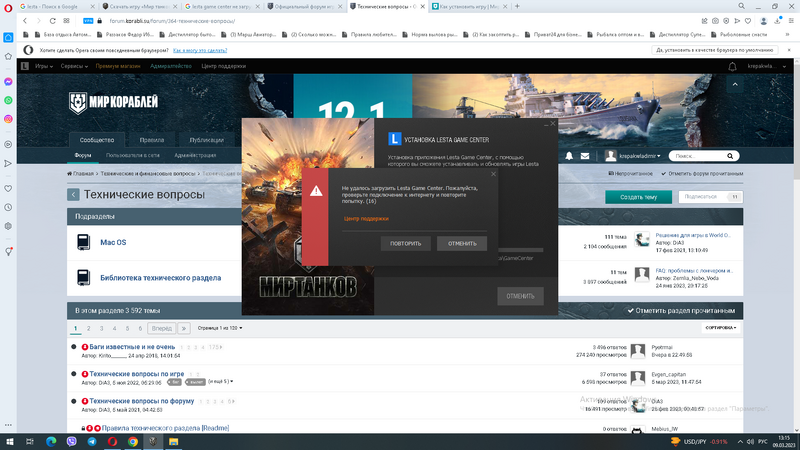
Task: Click the search magnifier in forum search
Action: (730, 156)
